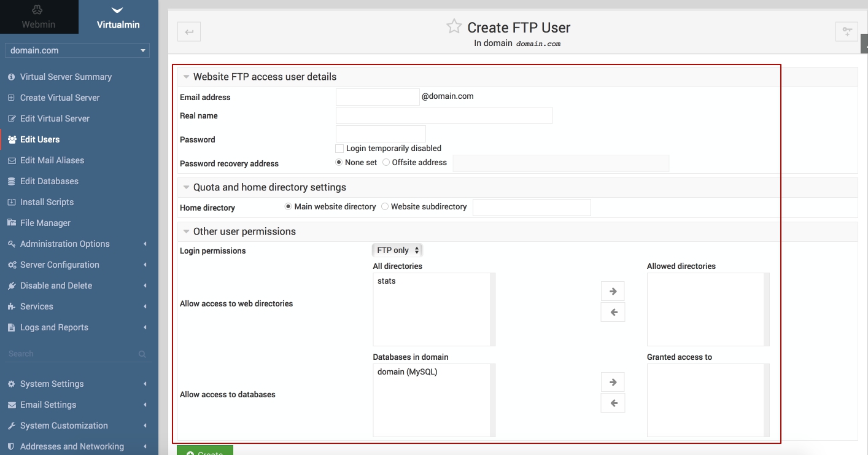Enable Login temporarily disabled checkbox
This screenshot has width=868, height=455.
[x=339, y=149]
